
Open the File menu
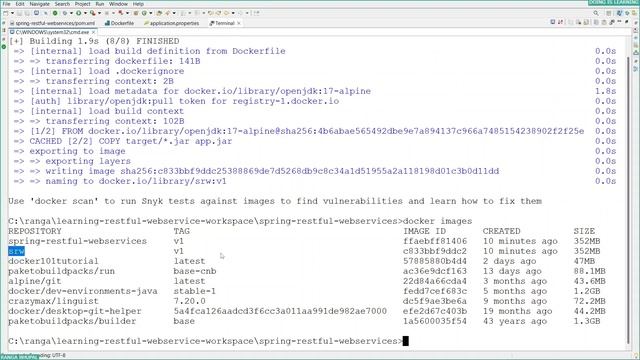pyautogui.click(x=6, y=4)
